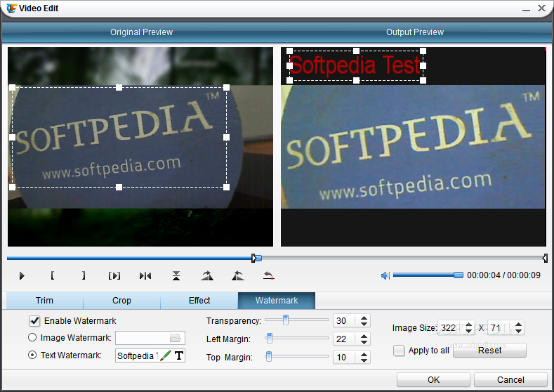
Task: Increase the Top Margin value with the up arrow
Action: [x=364, y=355]
